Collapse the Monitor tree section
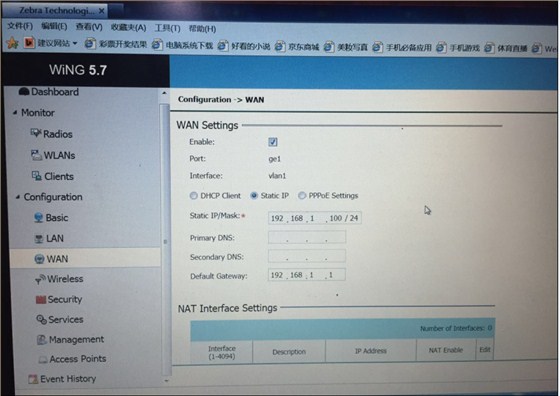The image size is (560, 396). [15, 113]
